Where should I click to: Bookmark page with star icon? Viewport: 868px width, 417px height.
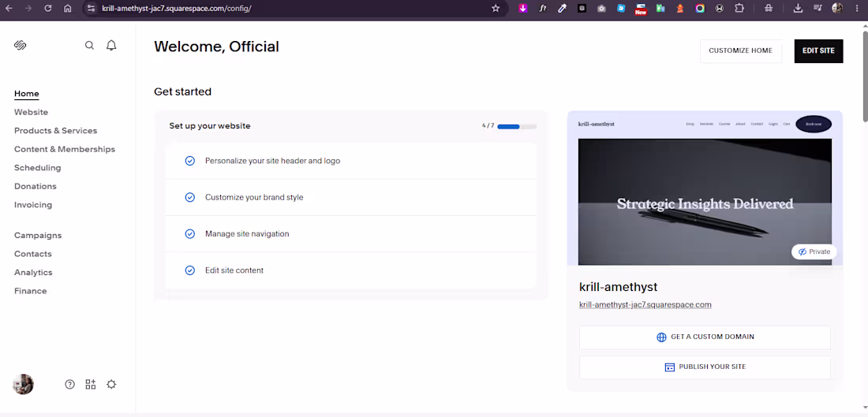(x=496, y=9)
